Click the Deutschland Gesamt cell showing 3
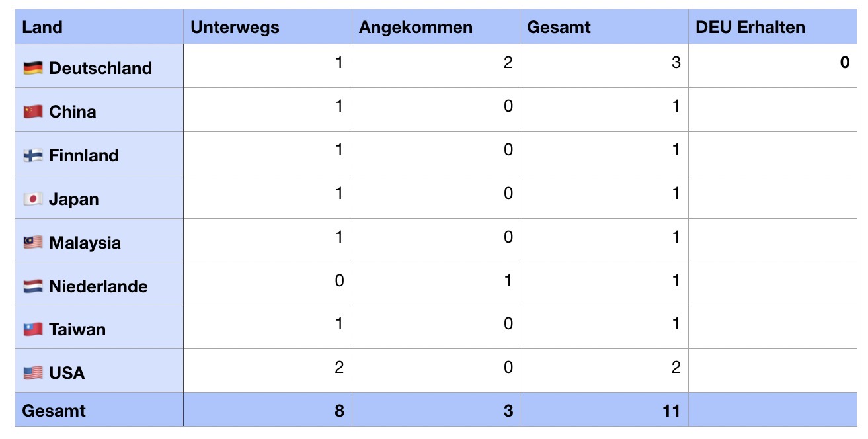Image resolution: width=868 pixels, height=439 pixels. click(x=604, y=65)
